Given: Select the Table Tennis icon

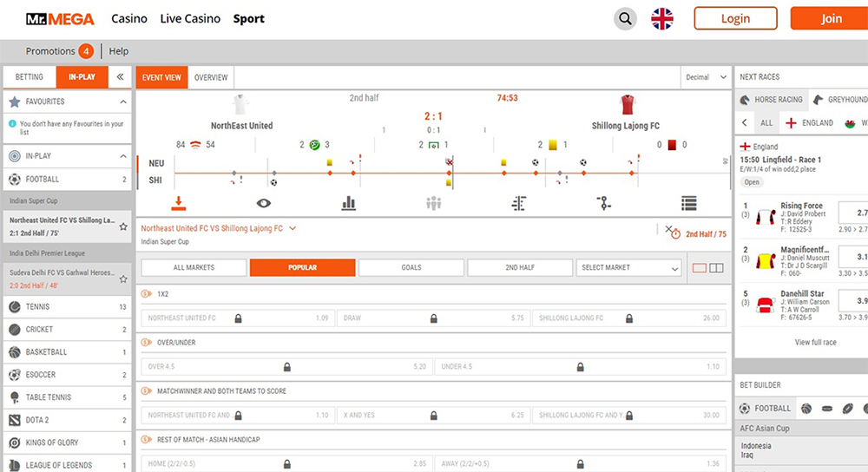Looking at the screenshot, I should click(15, 397).
